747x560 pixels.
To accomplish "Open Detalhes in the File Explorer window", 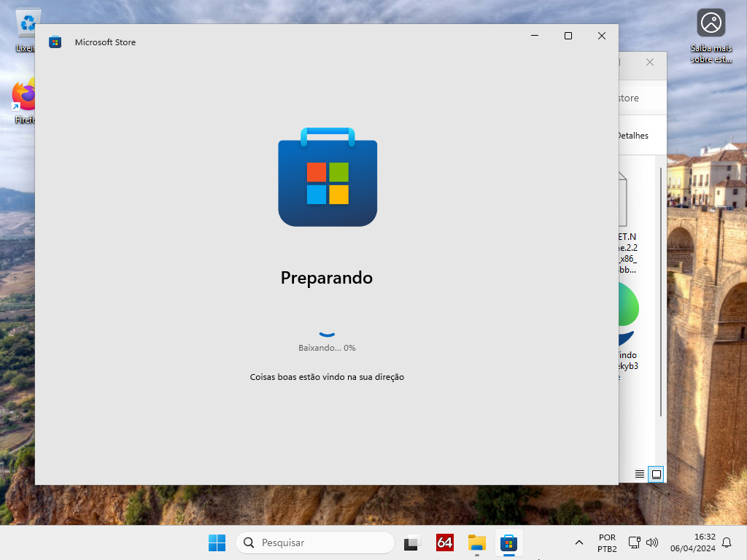I will point(633,136).
